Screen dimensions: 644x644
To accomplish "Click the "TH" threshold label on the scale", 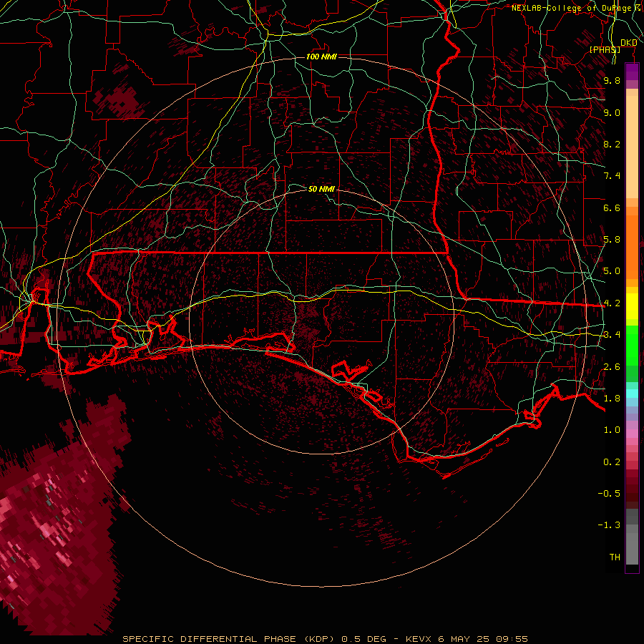I will 615,557.
